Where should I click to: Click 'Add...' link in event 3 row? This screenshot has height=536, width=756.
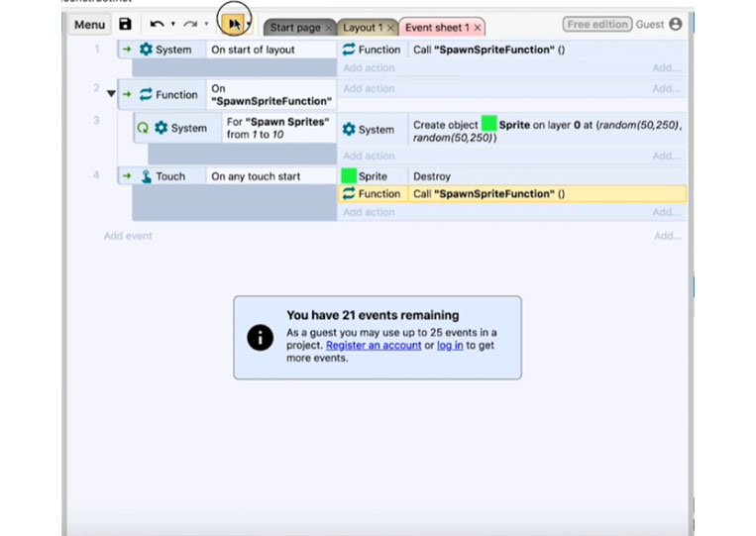[667, 156]
